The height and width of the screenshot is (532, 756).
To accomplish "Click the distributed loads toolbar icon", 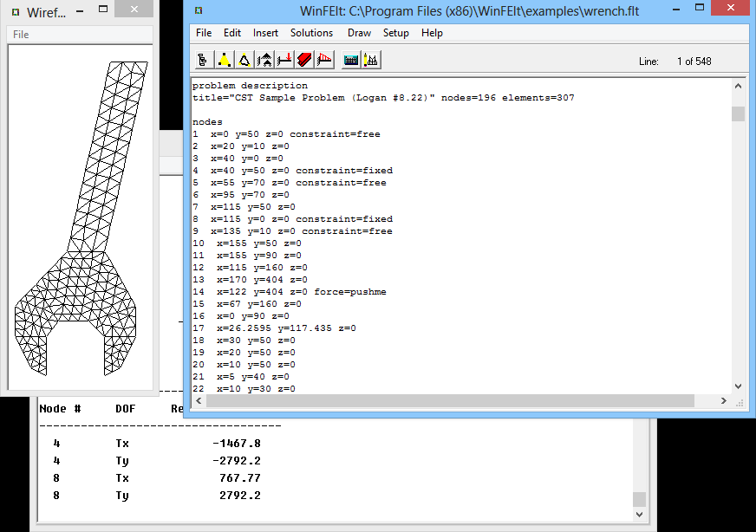I will point(324,60).
